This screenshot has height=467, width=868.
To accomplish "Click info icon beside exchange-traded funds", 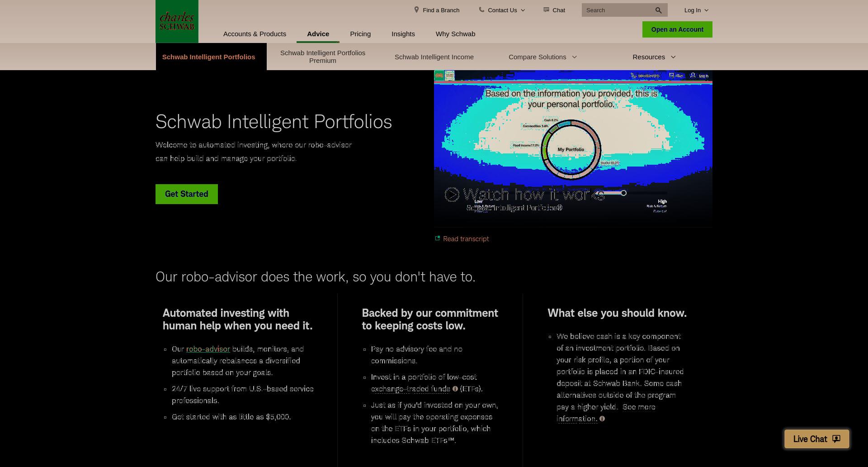I will (455, 389).
